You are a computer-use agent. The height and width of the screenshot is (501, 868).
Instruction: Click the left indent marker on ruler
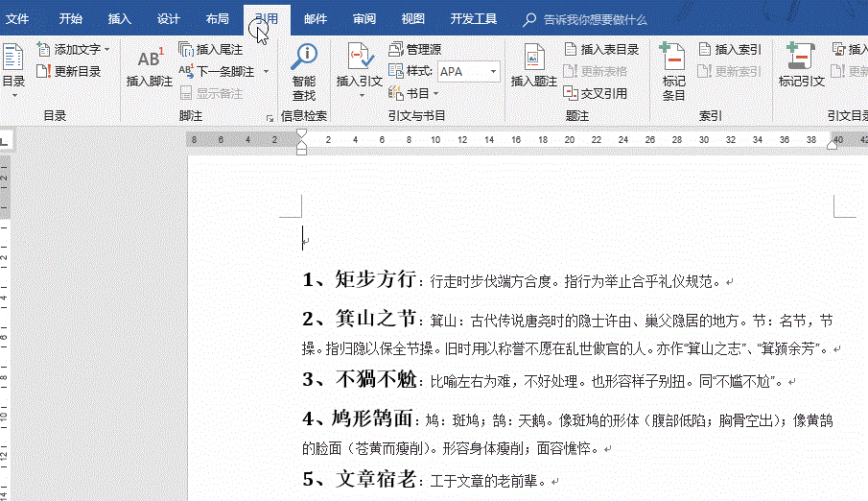click(302, 150)
